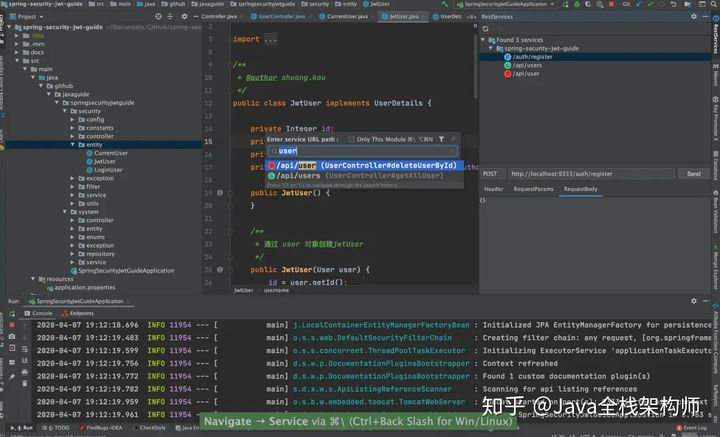Click the pin tab icon in Run panel
The height and width of the screenshot is (437, 720).
coord(12,377)
